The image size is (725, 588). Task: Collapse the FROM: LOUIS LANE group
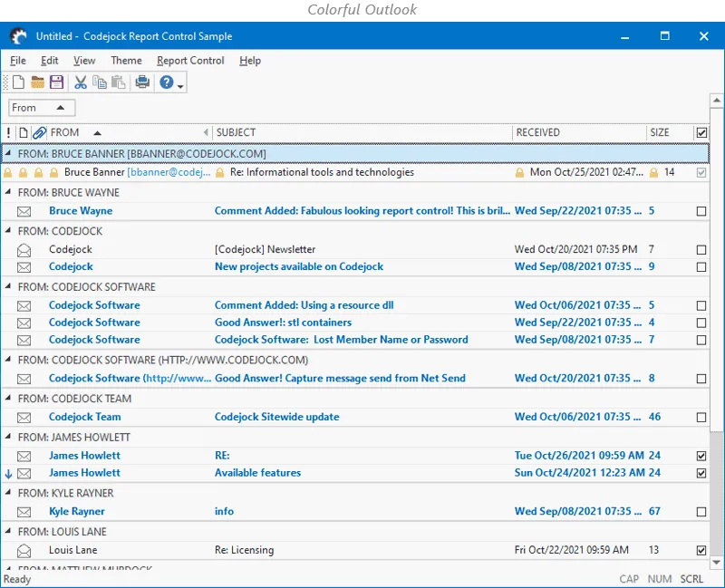(x=8, y=531)
